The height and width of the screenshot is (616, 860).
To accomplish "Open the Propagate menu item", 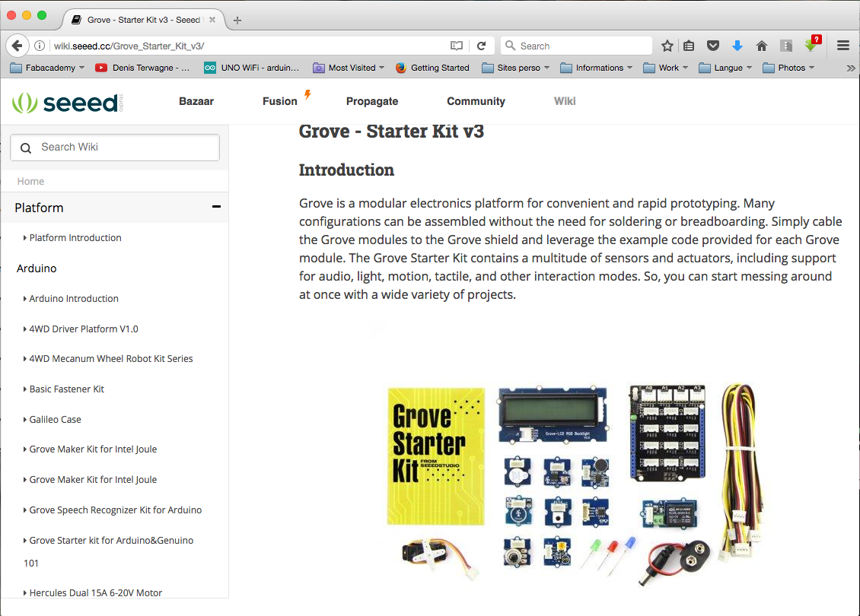I will click(x=372, y=101).
